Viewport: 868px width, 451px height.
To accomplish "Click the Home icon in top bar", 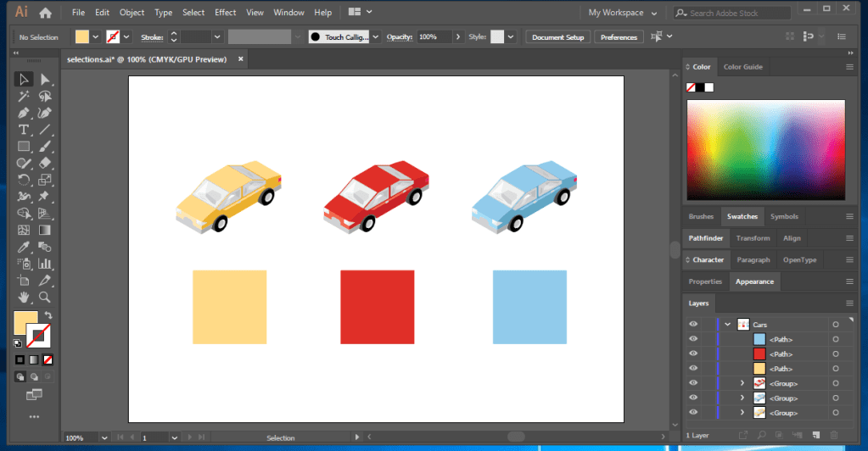I will pos(45,13).
